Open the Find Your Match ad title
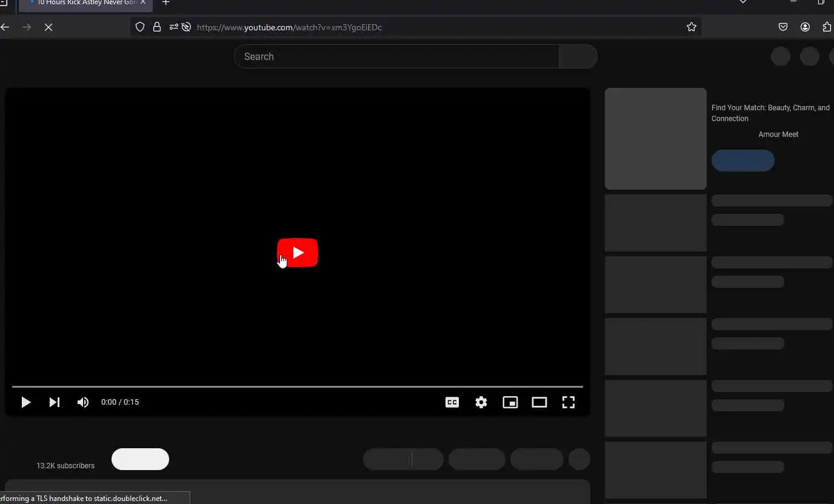The image size is (834, 504). tap(770, 113)
